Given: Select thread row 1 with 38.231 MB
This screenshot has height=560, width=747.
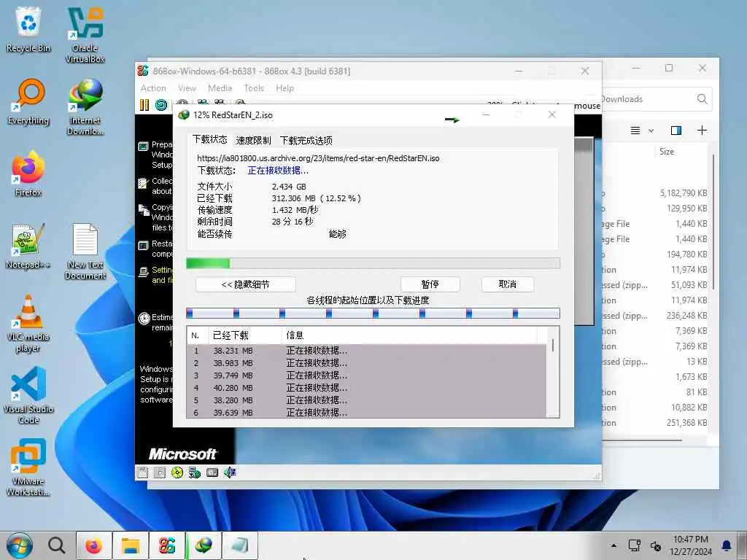Looking at the screenshot, I should [367, 351].
